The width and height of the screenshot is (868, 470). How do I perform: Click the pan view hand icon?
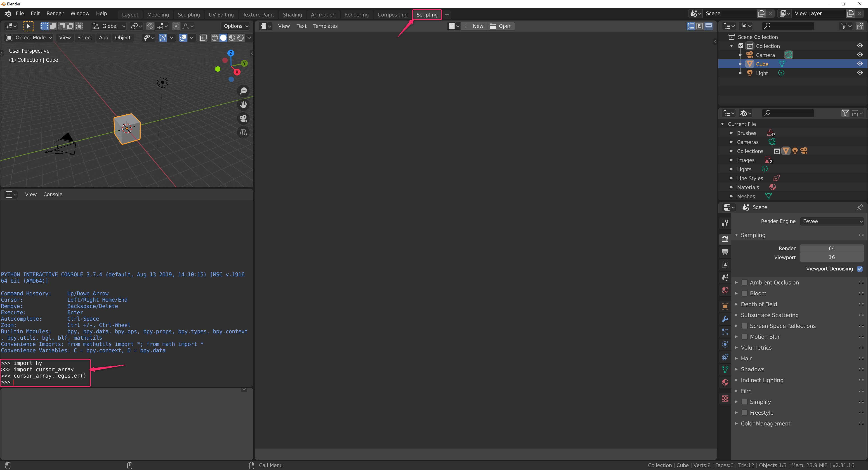(x=243, y=105)
